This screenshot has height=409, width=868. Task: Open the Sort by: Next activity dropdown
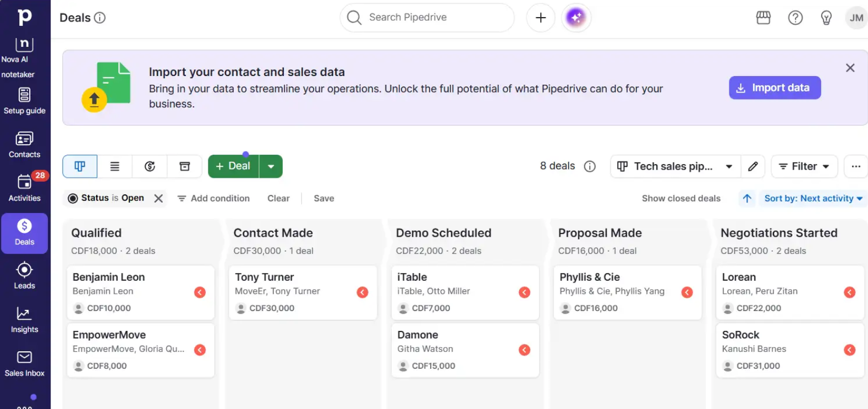click(x=813, y=198)
